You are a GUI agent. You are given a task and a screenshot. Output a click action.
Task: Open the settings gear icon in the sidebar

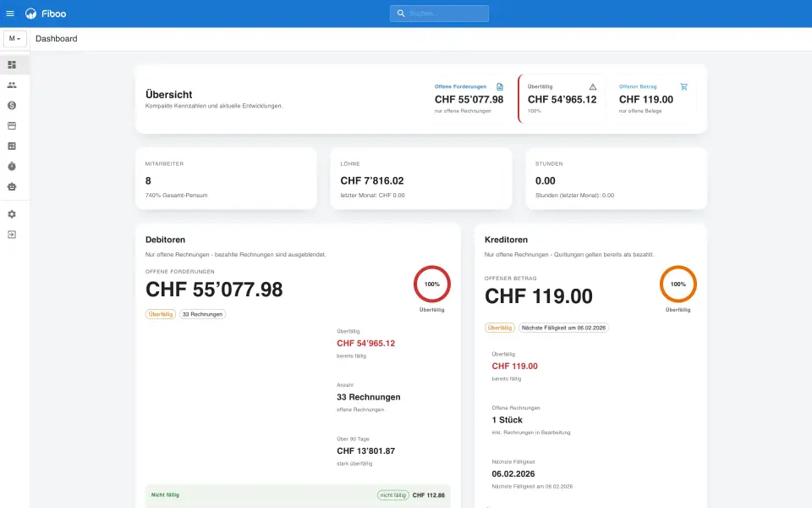(x=12, y=214)
